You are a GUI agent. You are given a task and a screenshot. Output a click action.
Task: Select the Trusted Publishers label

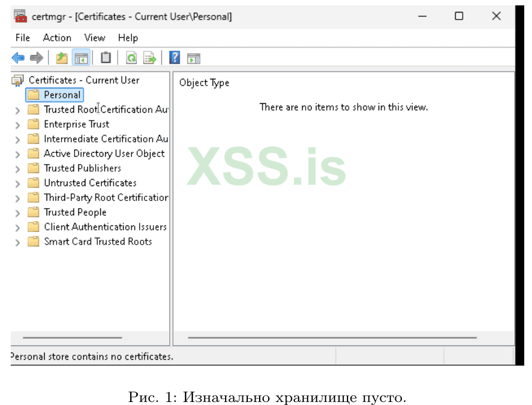point(82,168)
